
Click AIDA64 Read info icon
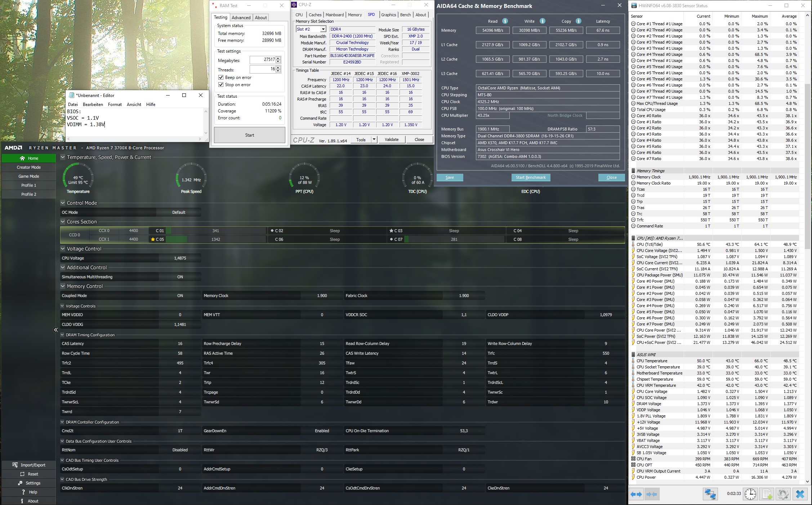[505, 21]
